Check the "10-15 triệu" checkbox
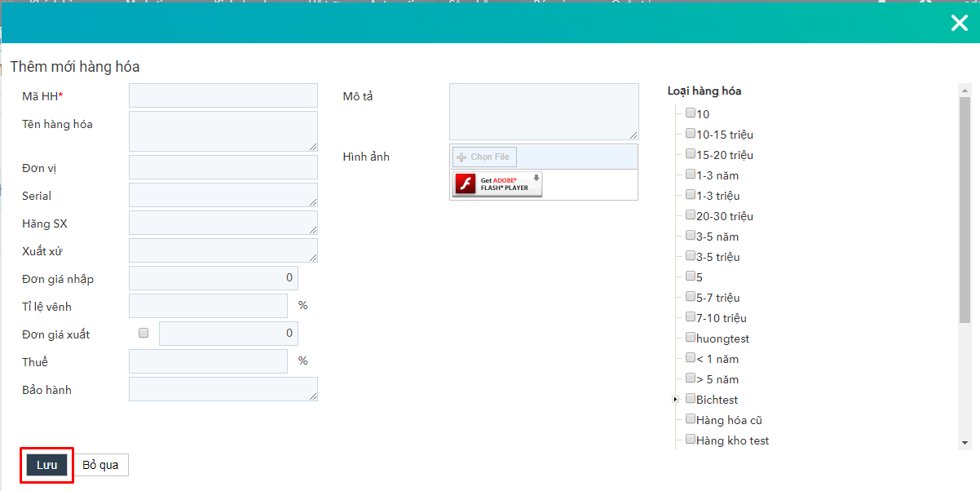This screenshot has height=491, width=980. coord(691,134)
